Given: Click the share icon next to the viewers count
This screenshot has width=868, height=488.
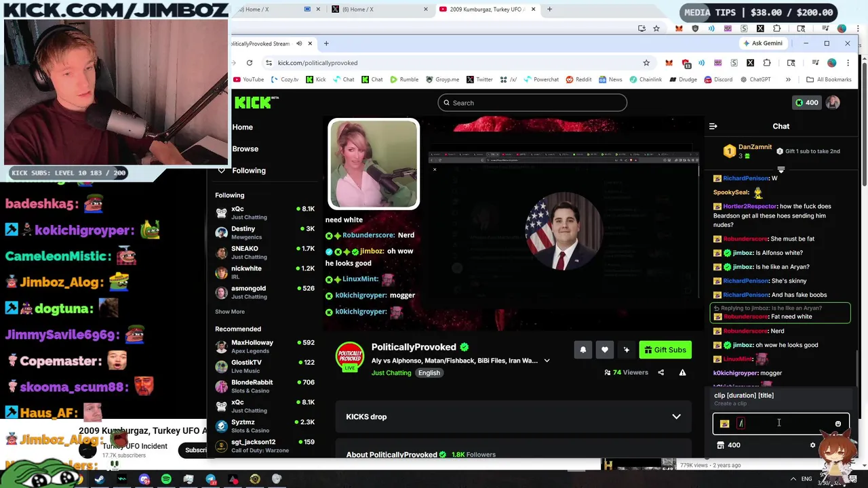Looking at the screenshot, I should click(x=660, y=372).
